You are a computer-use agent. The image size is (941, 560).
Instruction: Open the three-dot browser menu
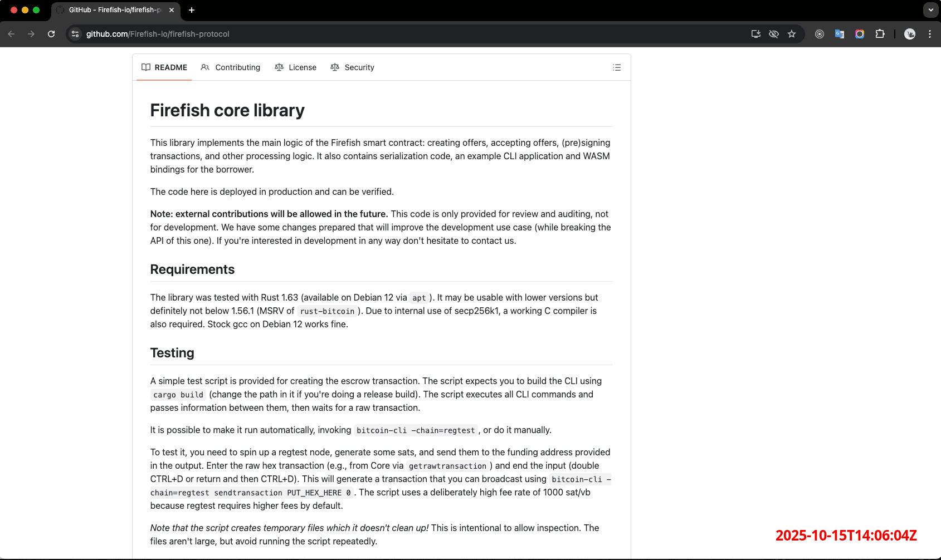929,34
